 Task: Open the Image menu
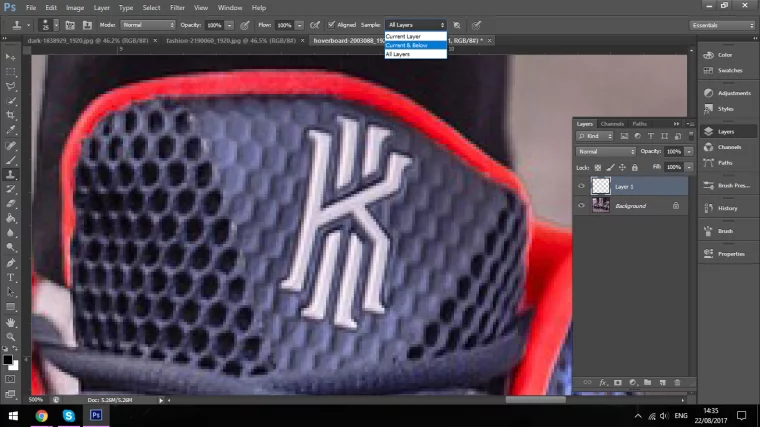click(x=75, y=8)
